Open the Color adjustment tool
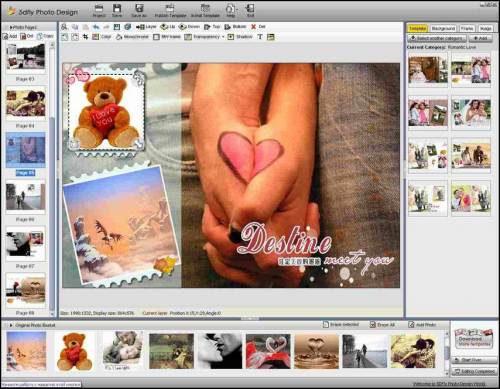 coord(102,37)
